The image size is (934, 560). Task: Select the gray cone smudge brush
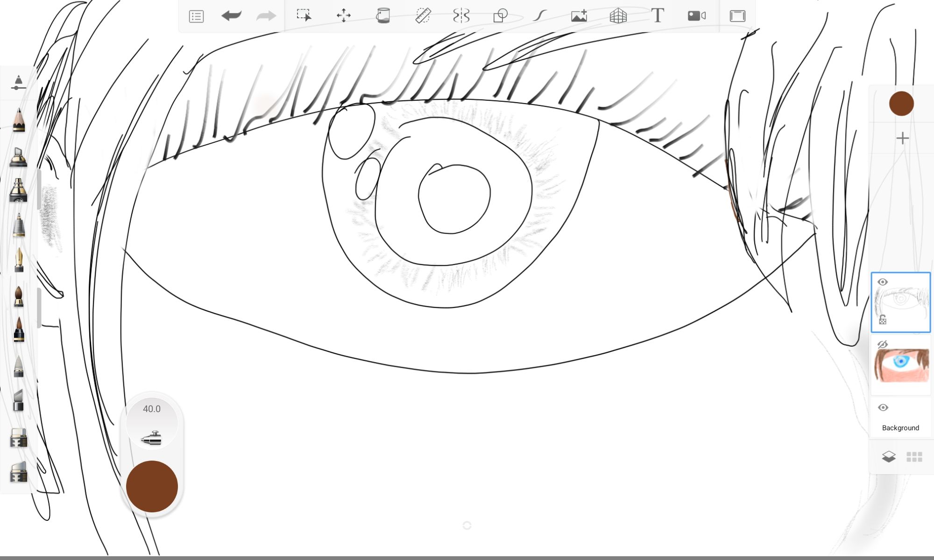pyautogui.click(x=18, y=366)
